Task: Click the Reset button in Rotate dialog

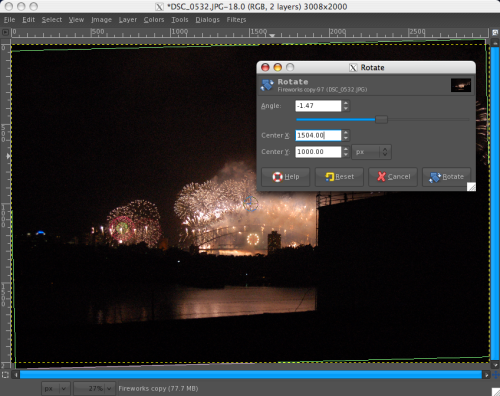Action: pyautogui.click(x=339, y=177)
